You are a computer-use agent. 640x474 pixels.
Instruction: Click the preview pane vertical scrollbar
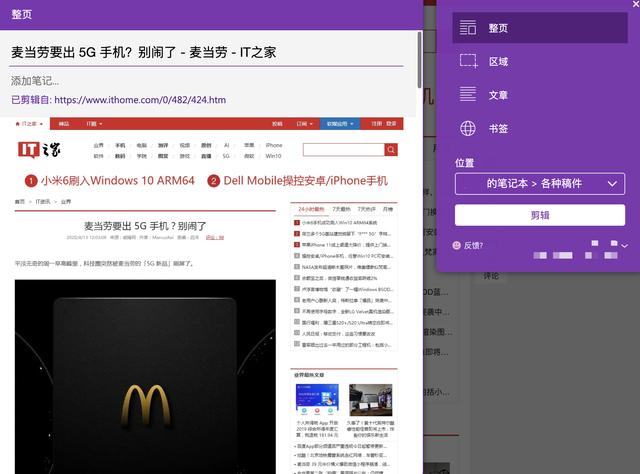419,60
